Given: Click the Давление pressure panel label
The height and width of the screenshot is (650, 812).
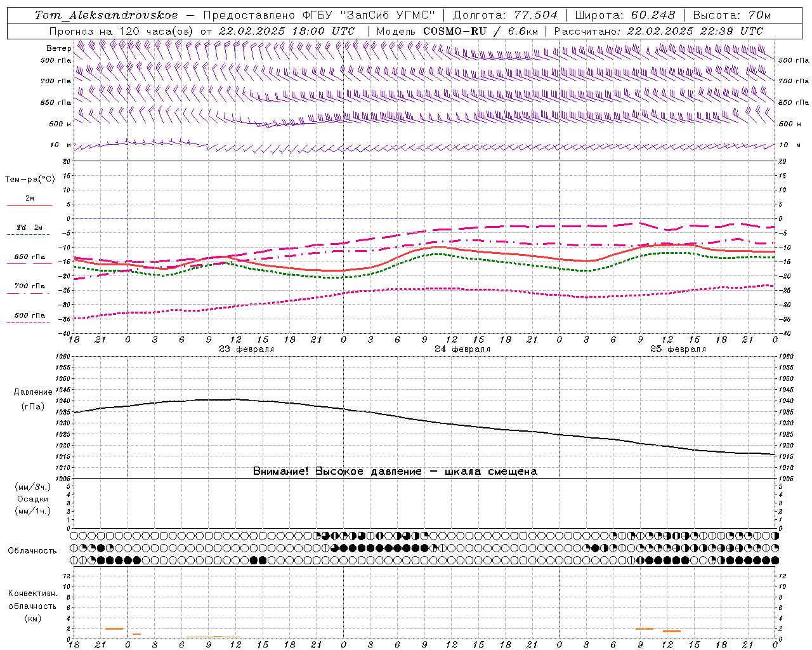Looking at the screenshot, I should coord(32,392).
